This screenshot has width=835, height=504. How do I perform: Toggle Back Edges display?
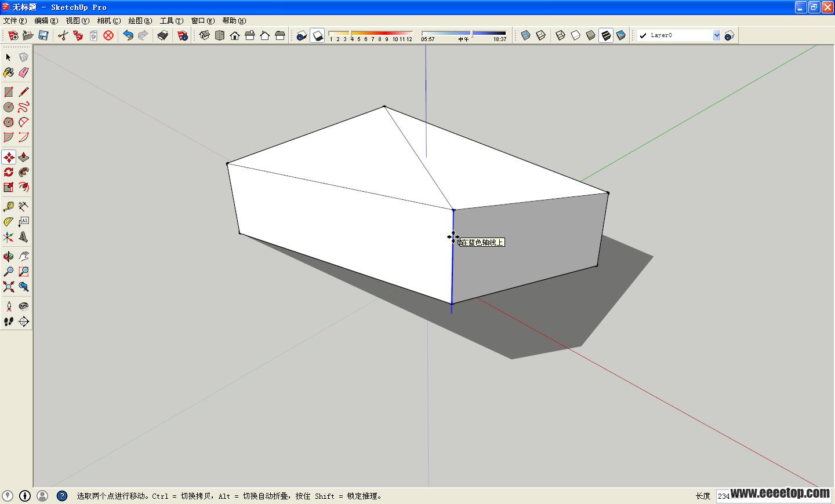coord(540,35)
